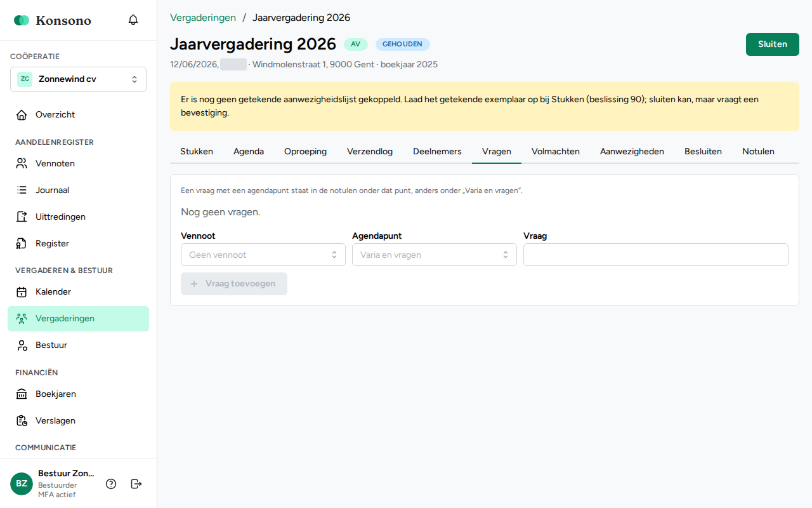Viewport: 812px width, 508px height.
Task: Open Vennoten in the sidebar
Action: pos(78,164)
